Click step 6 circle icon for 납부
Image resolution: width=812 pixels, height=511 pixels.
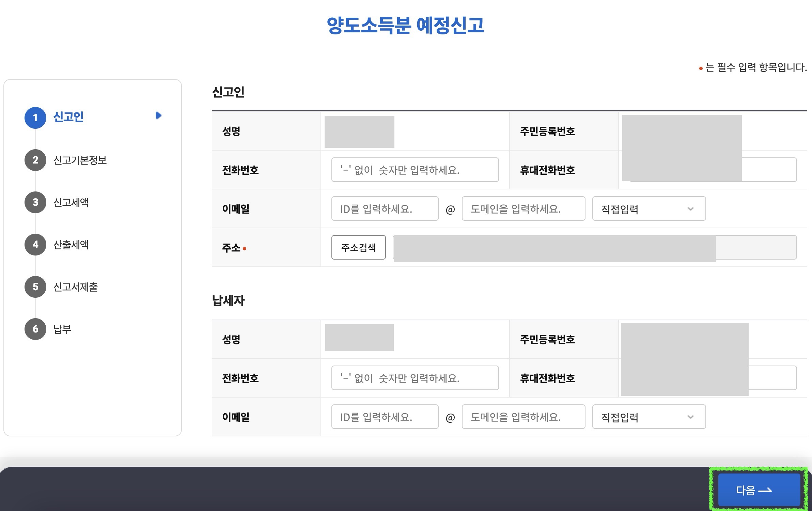(x=35, y=329)
